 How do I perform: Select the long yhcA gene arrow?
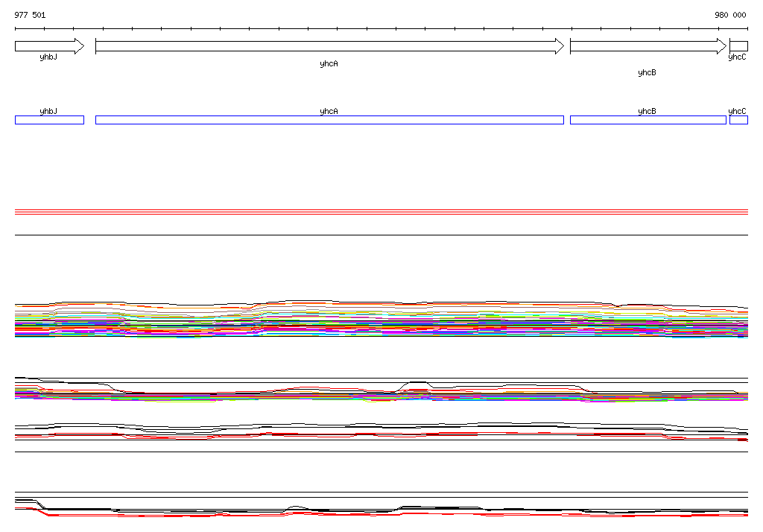[x=330, y=46]
